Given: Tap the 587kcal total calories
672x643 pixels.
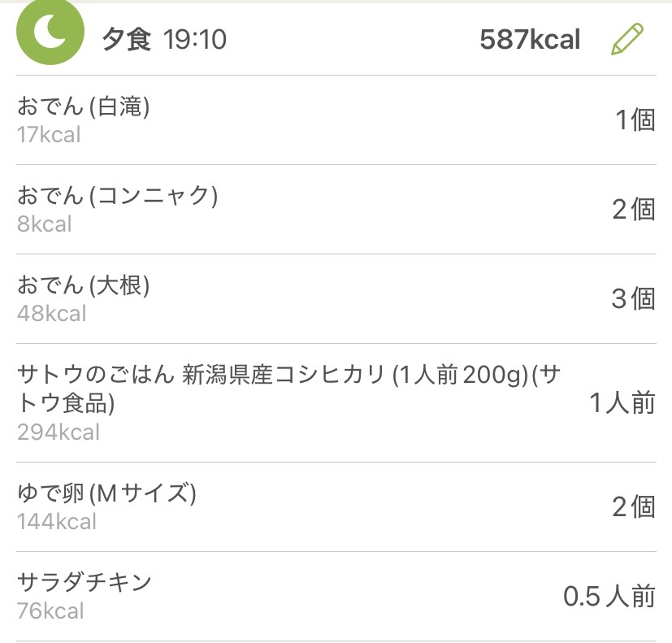Looking at the screenshot, I should point(530,39).
